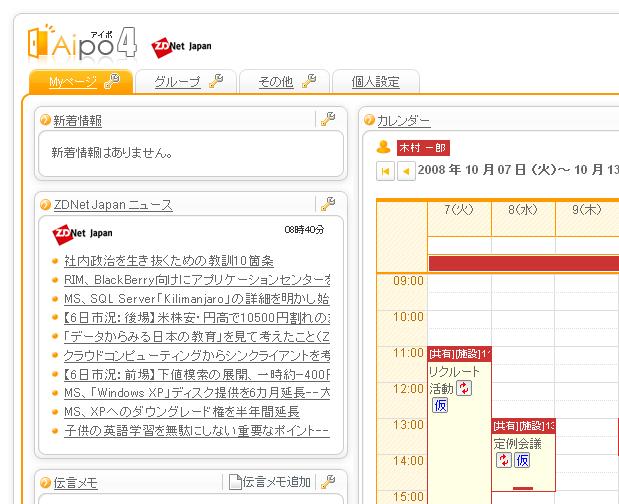The height and width of the screenshot is (504, 619).
Task: Open the XPへのダウングレード権 headline
Action: [182, 412]
